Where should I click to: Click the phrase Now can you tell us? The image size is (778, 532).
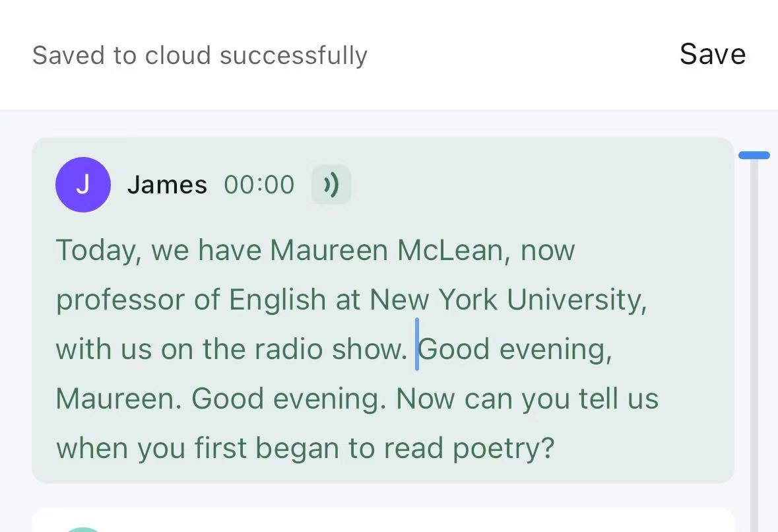527,399
